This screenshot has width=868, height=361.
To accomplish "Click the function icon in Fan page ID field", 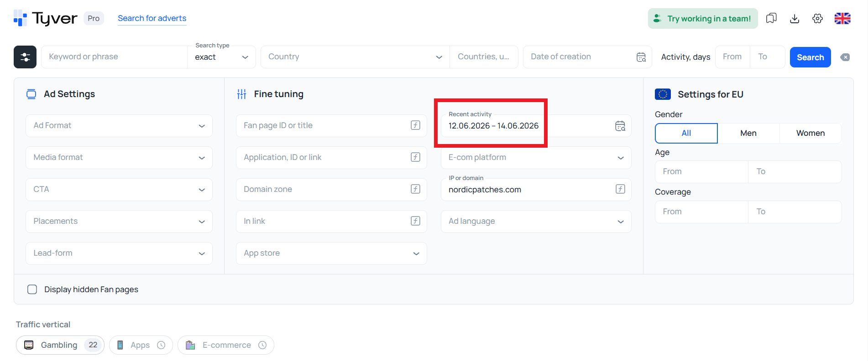I will 415,125.
